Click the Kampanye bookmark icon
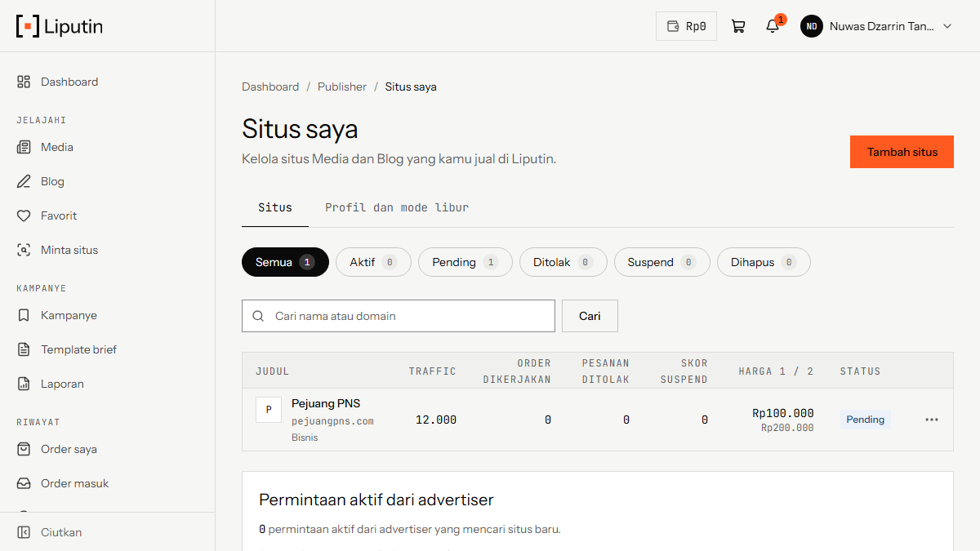Image resolution: width=980 pixels, height=551 pixels. (x=24, y=315)
